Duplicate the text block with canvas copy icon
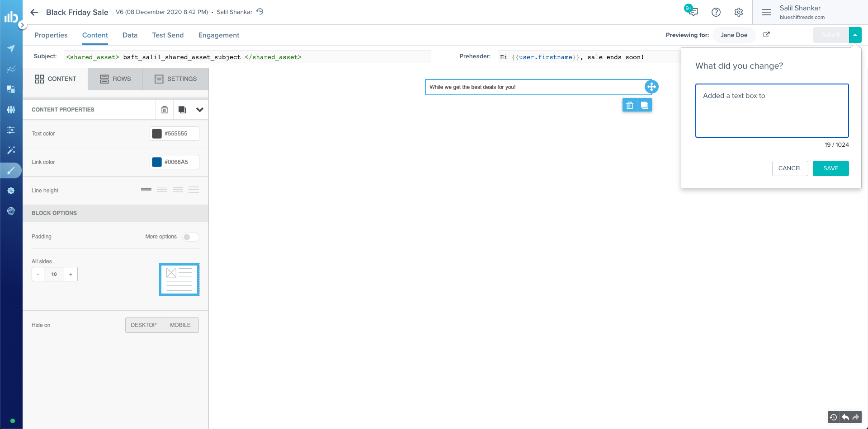 645,105
